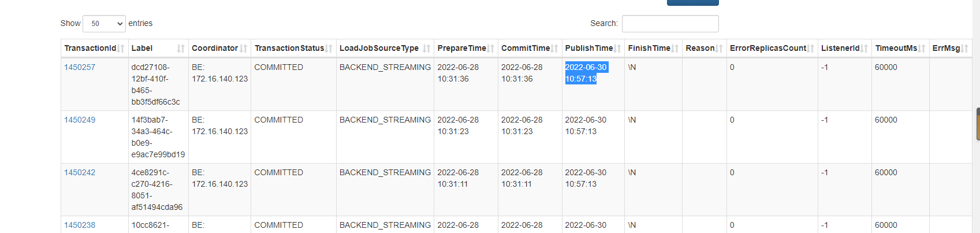
Task: Sort by TransactionId column arrows
Action: [121, 49]
